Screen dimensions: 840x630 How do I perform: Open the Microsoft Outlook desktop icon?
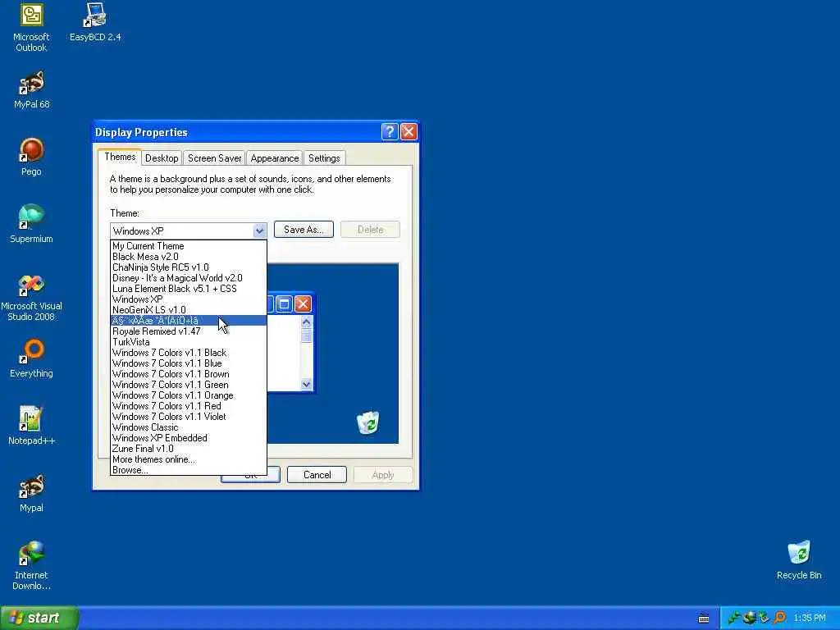[x=31, y=28]
